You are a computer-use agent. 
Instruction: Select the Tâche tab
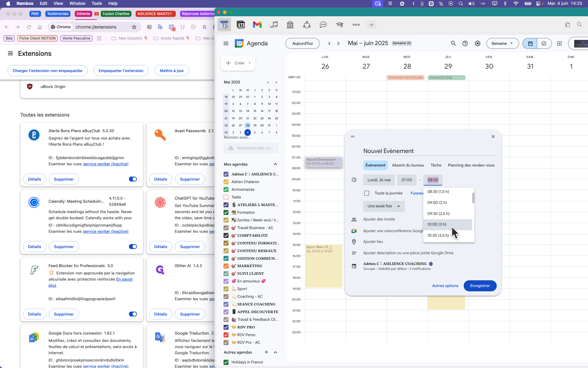point(436,165)
